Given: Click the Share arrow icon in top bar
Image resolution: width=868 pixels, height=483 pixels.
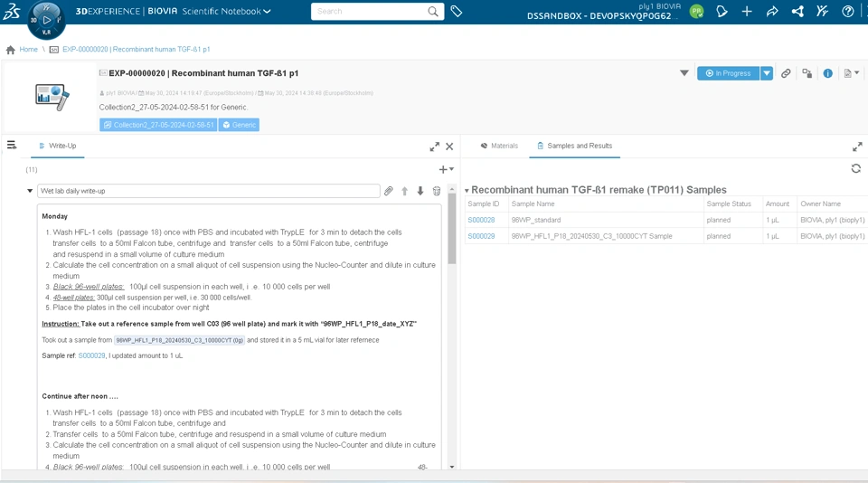Looking at the screenshot, I should click(772, 11).
